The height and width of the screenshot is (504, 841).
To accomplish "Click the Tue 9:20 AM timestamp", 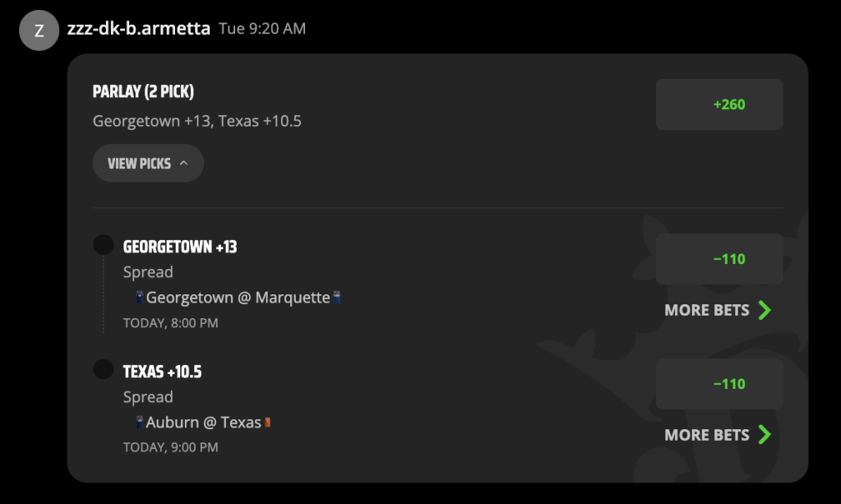I will point(262,29).
